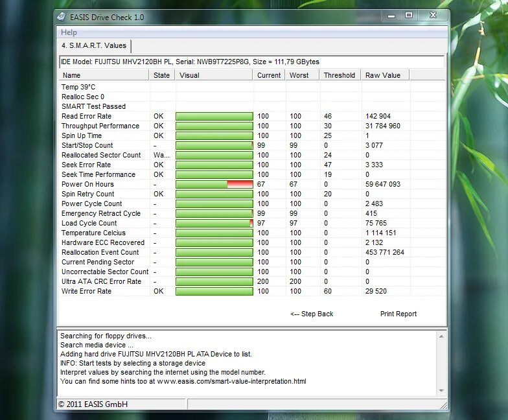Select the Reallocation Event Count row name

(x=100, y=252)
